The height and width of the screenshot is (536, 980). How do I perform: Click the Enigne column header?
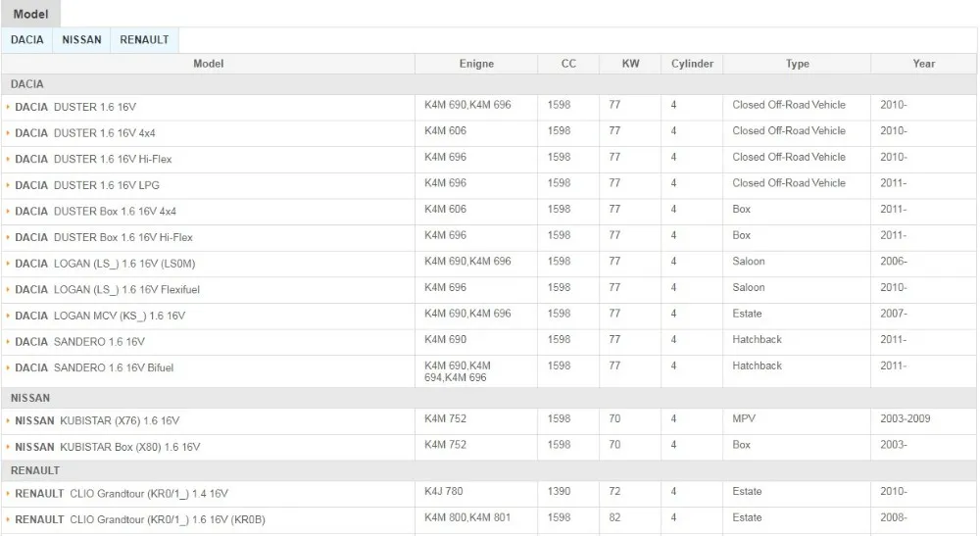point(476,64)
